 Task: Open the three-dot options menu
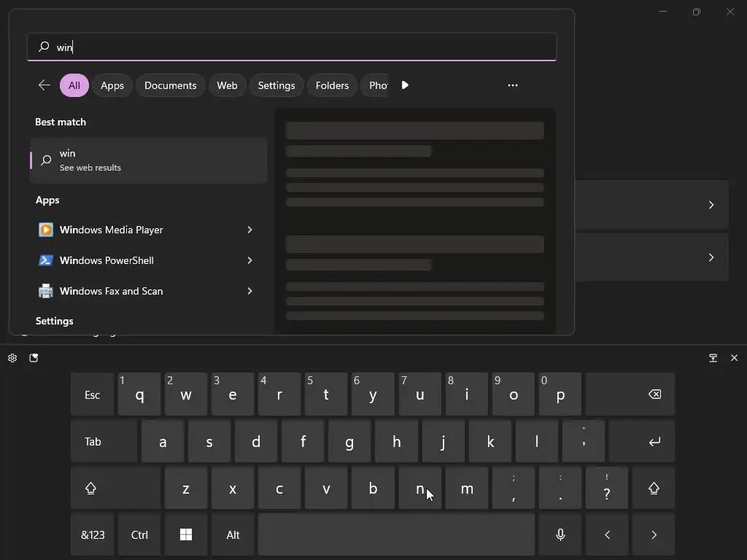[513, 85]
